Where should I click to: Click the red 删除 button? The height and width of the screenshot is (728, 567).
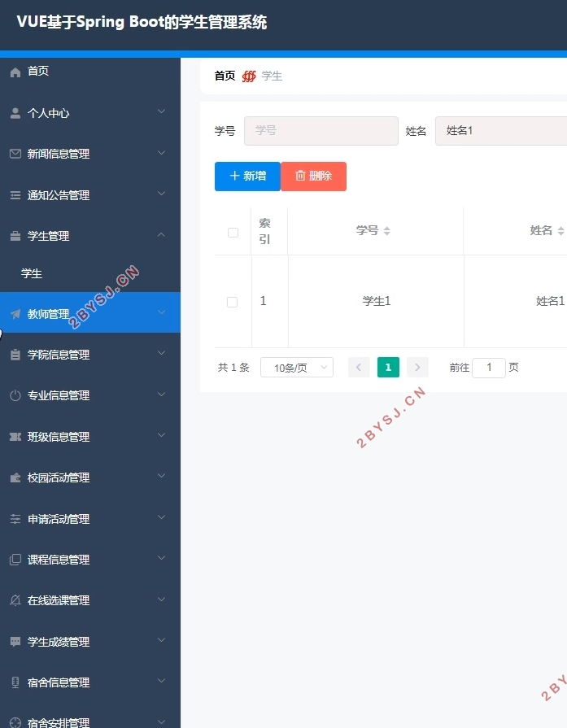[x=313, y=177]
